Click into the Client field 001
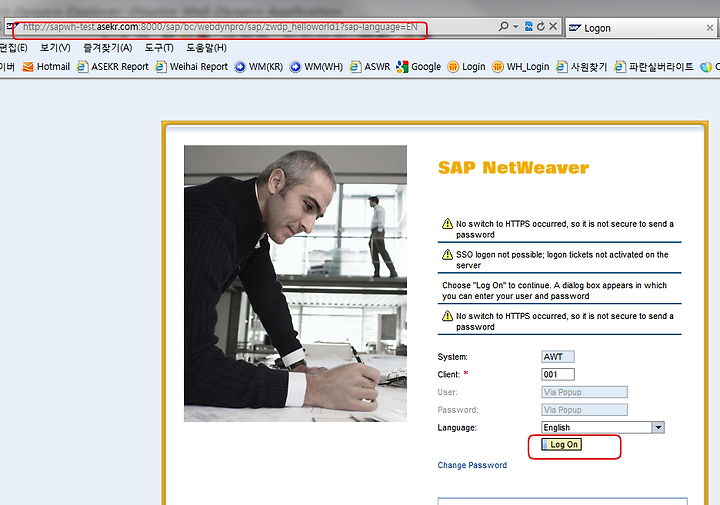 point(558,374)
